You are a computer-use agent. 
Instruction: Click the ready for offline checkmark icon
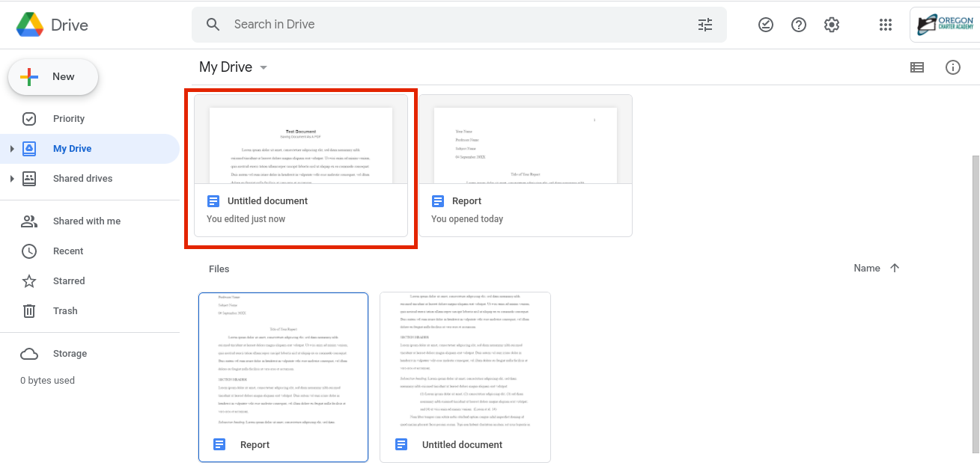[x=765, y=25]
